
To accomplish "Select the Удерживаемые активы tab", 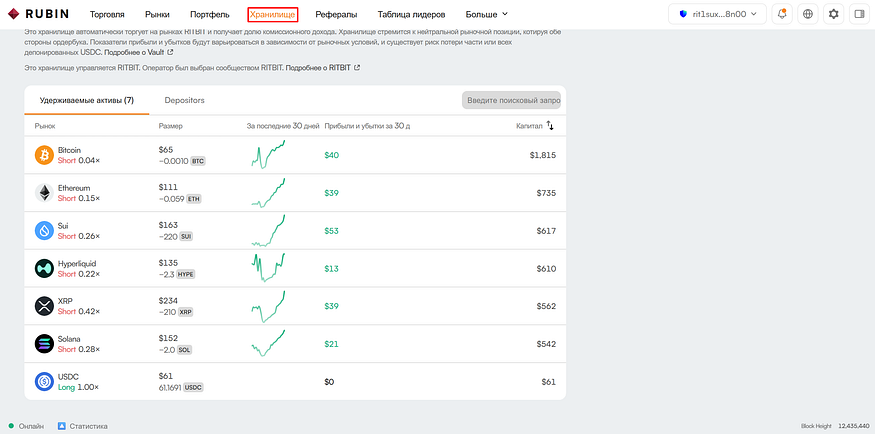I will 86,100.
